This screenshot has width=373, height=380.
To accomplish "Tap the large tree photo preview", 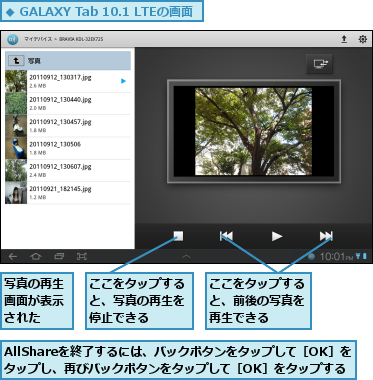I will [x=254, y=131].
